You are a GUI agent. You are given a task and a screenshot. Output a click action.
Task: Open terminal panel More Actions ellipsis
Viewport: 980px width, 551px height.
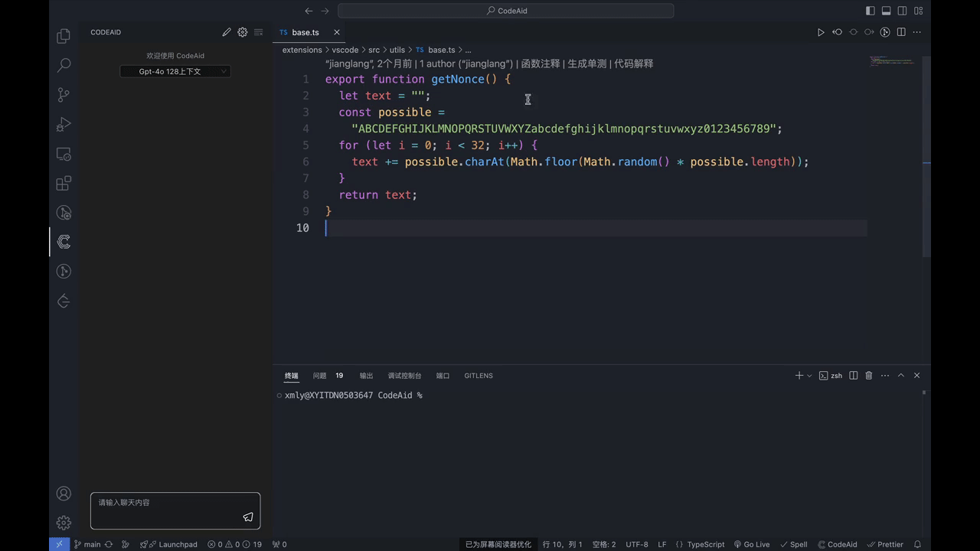pyautogui.click(x=885, y=376)
